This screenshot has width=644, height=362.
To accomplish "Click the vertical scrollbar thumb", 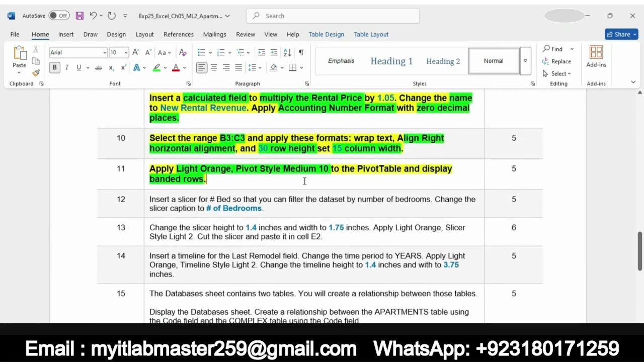I will tap(639, 251).
